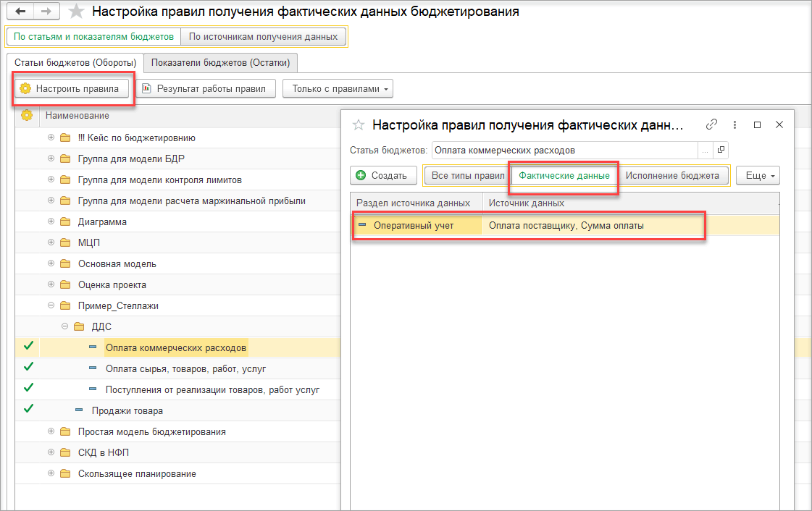Click the forward navigation arrow

pos(45,12)
